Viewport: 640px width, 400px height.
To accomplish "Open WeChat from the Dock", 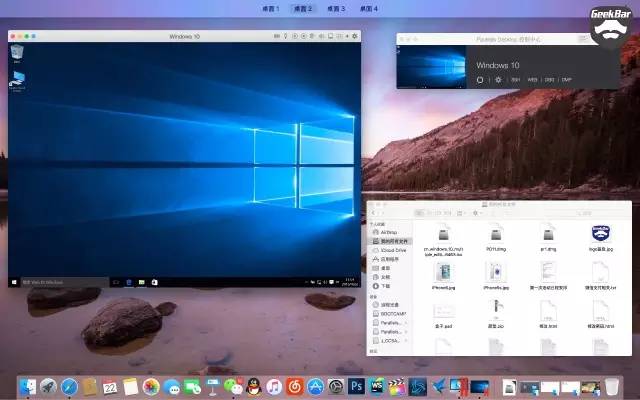I will coord(233,387).
